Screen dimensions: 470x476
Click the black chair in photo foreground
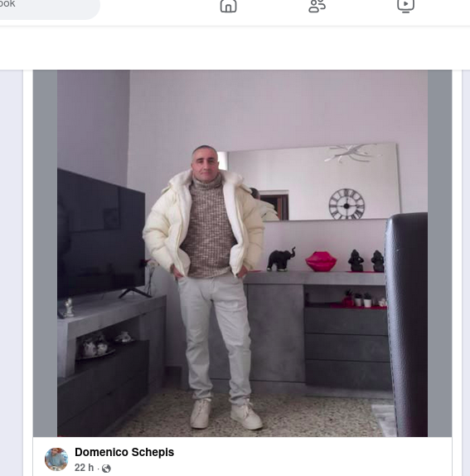(x=406, y=325)
